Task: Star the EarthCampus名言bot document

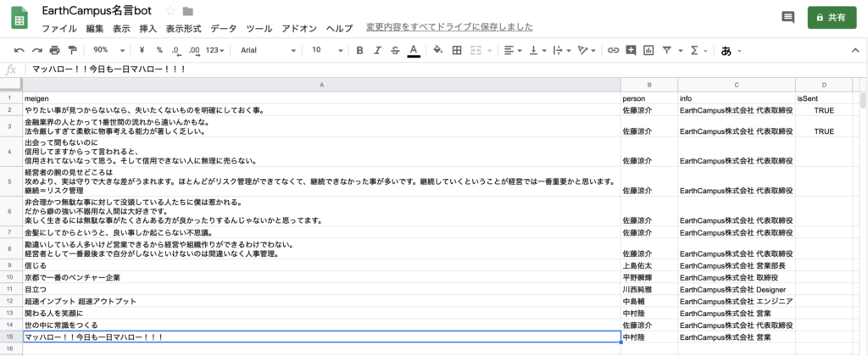Action: point(170,11)
